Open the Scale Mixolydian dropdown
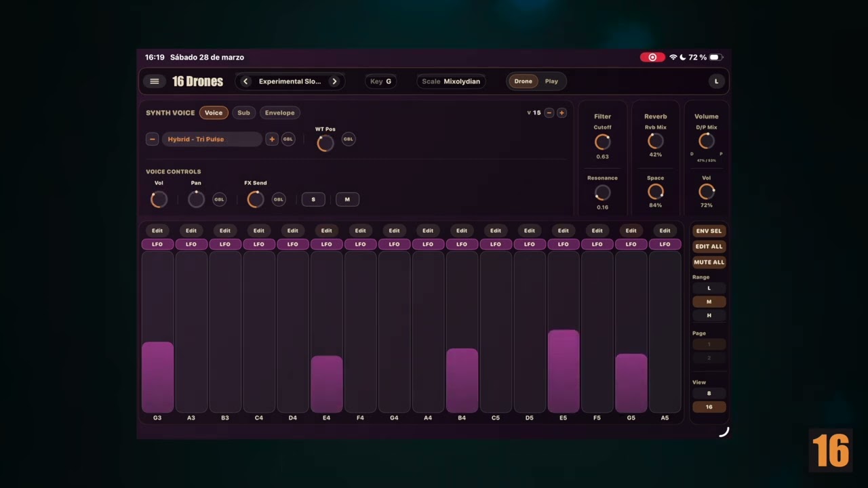This screenshot has width=868, height=488. (451, 81)
